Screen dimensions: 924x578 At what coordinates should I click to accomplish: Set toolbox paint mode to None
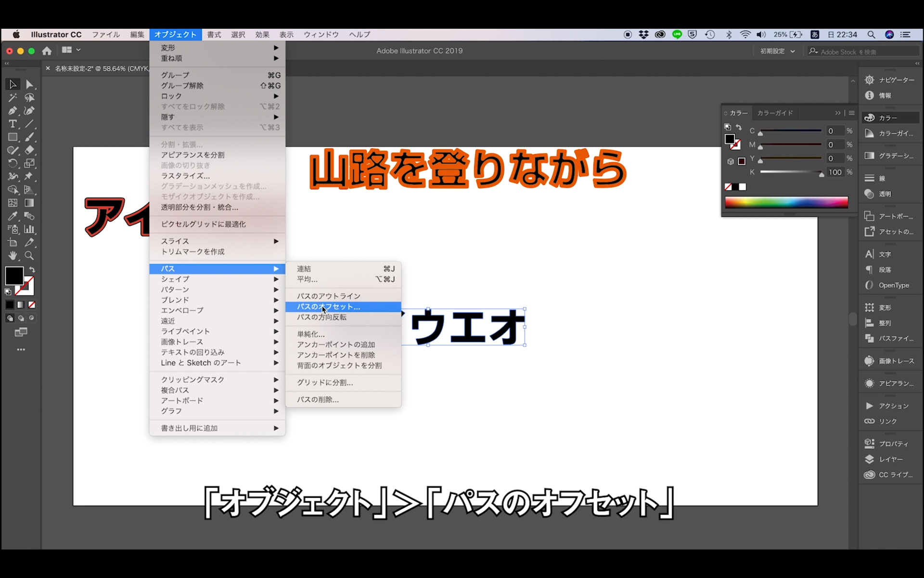[x=32, y=305]
